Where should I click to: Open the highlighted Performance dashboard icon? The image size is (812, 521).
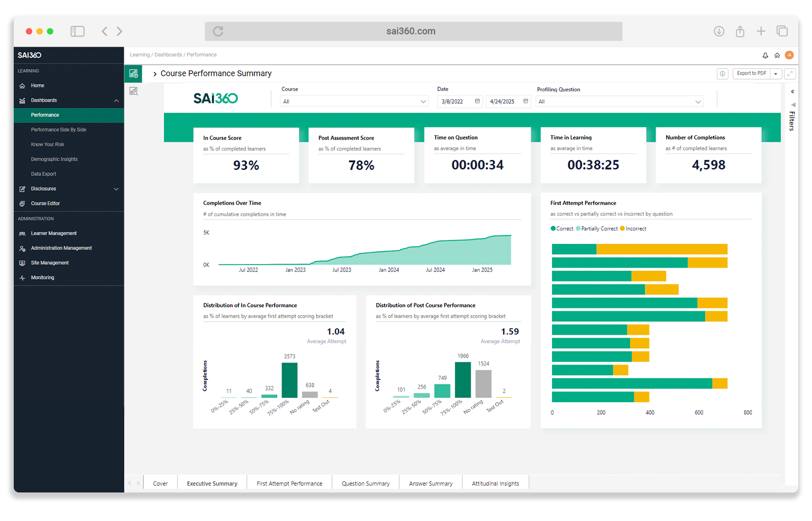coord(133,73)
